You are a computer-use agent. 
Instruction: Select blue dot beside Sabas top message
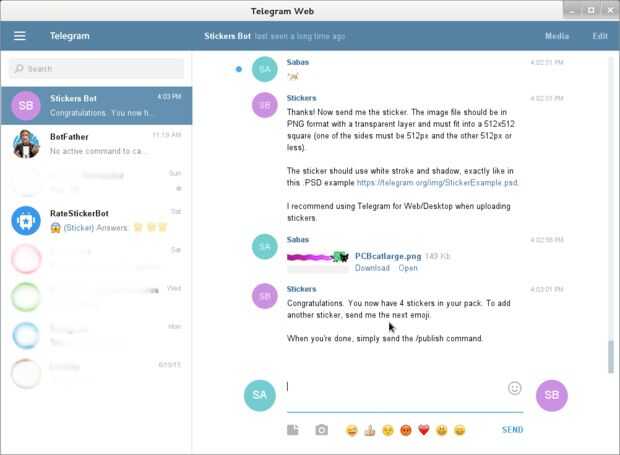(x=238, y=69)
